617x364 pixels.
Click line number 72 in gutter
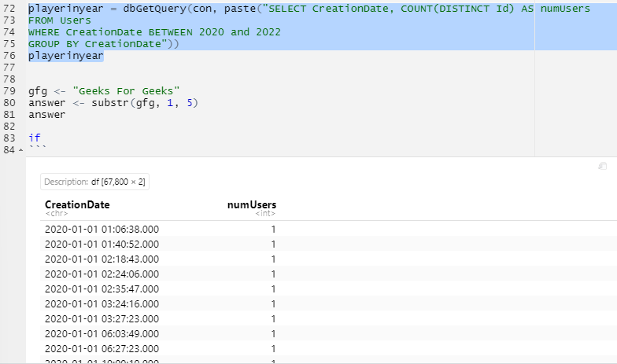click(9, 9)
